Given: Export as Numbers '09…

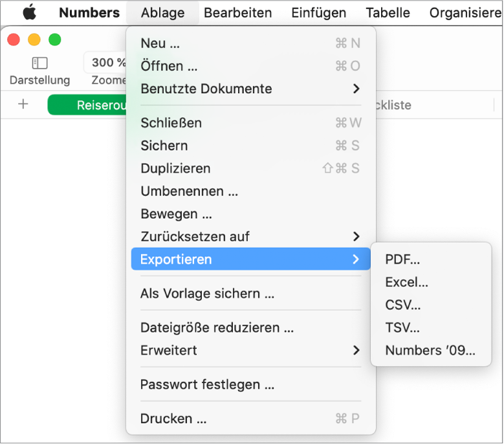Looking at the screenshot, I should (431, 350).
